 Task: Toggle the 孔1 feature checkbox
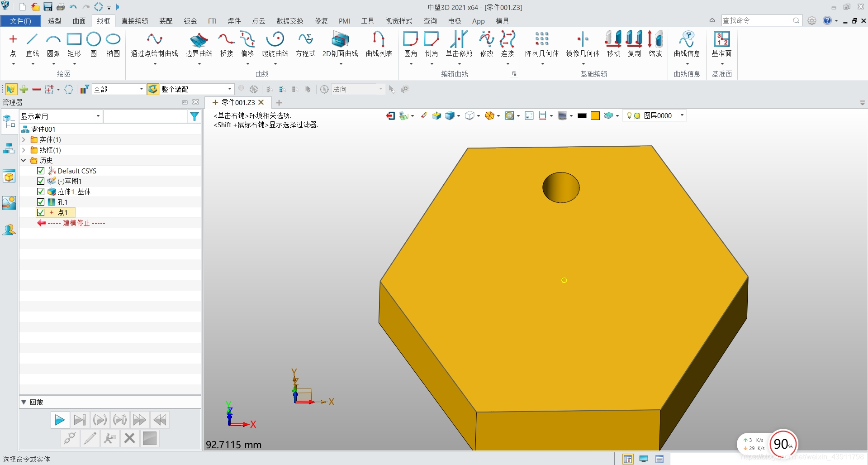pyautogui.click(x=41, y=202)
